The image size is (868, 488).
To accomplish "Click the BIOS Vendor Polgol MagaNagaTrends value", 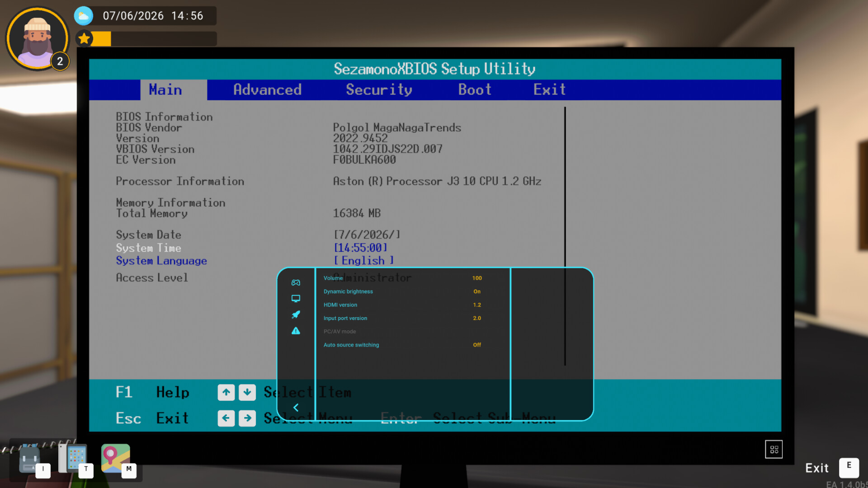I will point(397,128).
